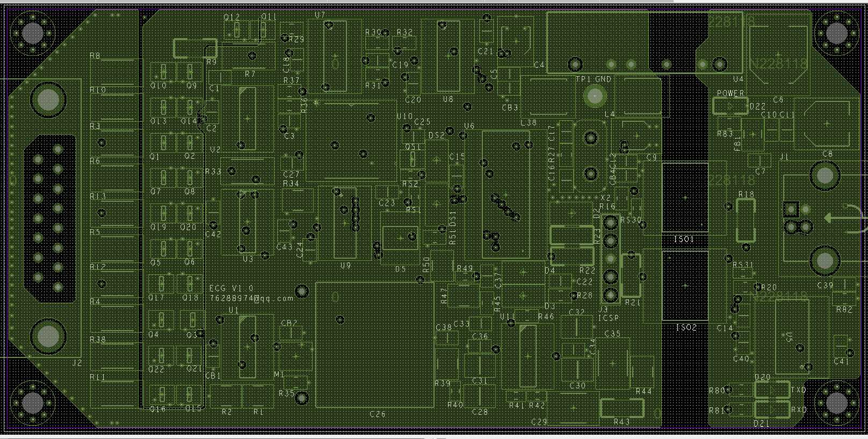Click the R44 designator label
The height and width of the screenshot is (439, 868).
click(x=643, y=392)
